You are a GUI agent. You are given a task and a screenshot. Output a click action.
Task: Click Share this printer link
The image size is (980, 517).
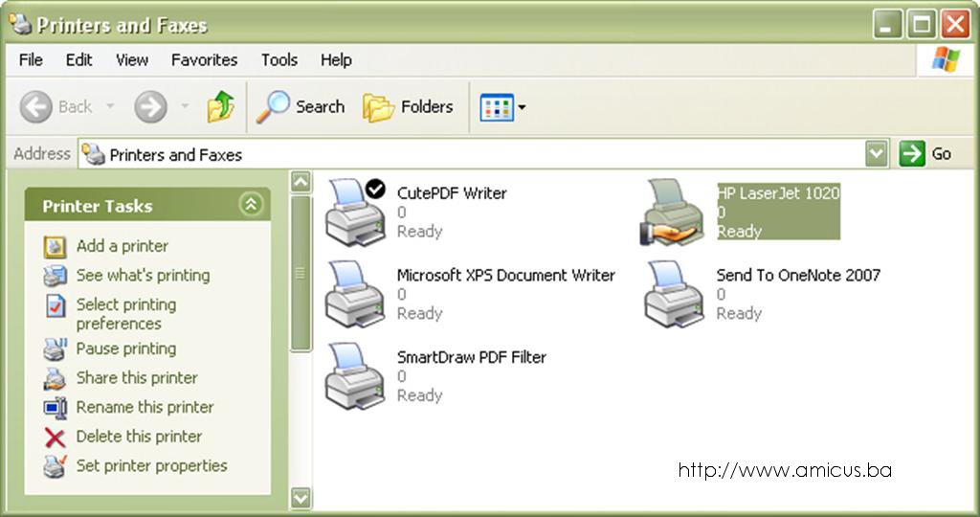[x=137, y=378]
